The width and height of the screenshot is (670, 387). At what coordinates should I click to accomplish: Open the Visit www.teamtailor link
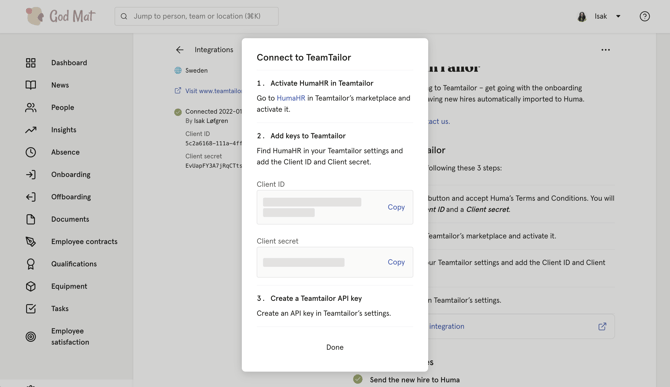pyautogui.click(x=213, y=91)
